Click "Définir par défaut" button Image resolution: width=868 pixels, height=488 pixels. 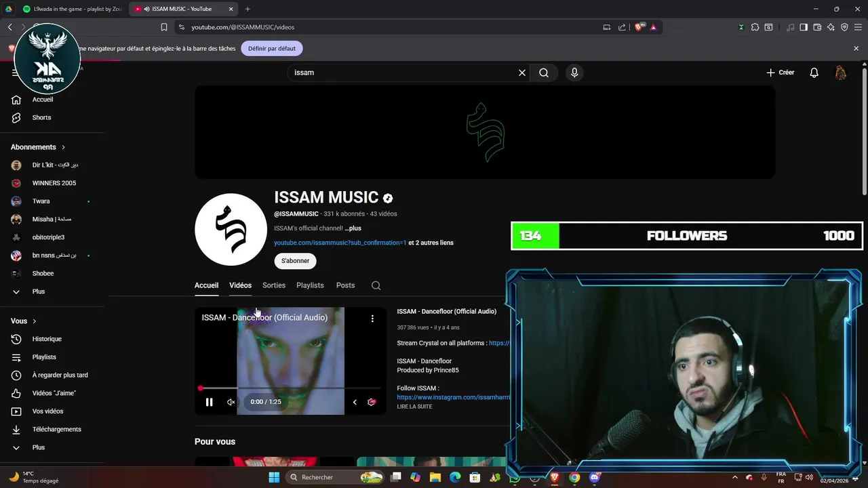(271, 49)
